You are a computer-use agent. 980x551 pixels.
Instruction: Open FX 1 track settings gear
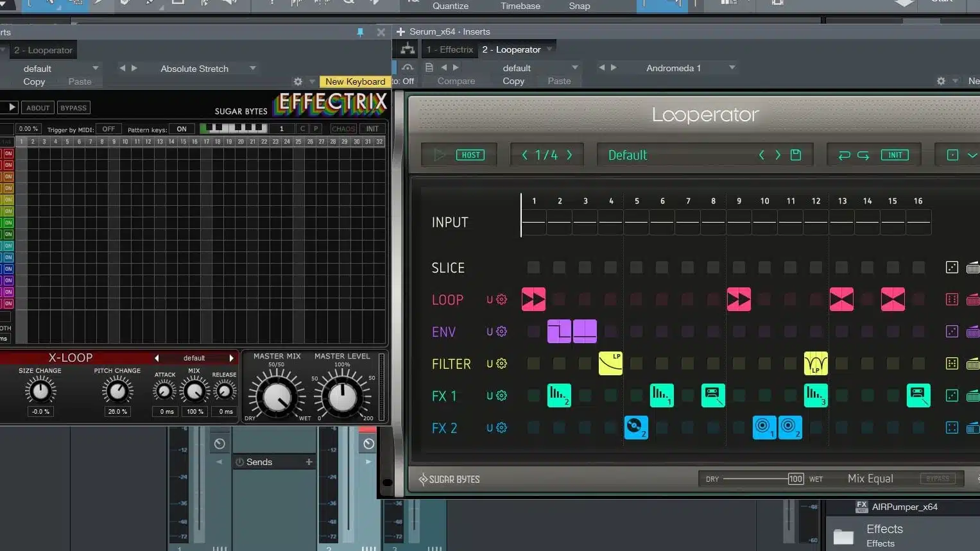click(502, 396)
